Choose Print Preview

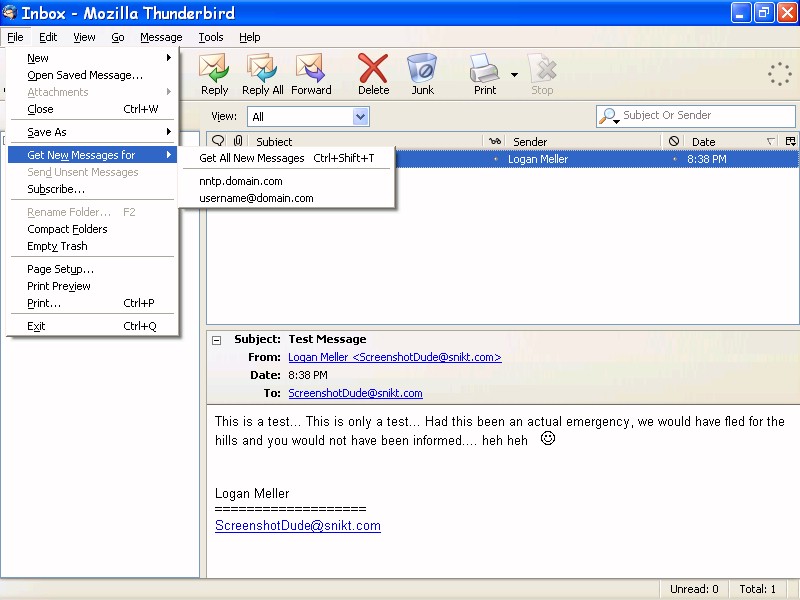pos(92,286)
